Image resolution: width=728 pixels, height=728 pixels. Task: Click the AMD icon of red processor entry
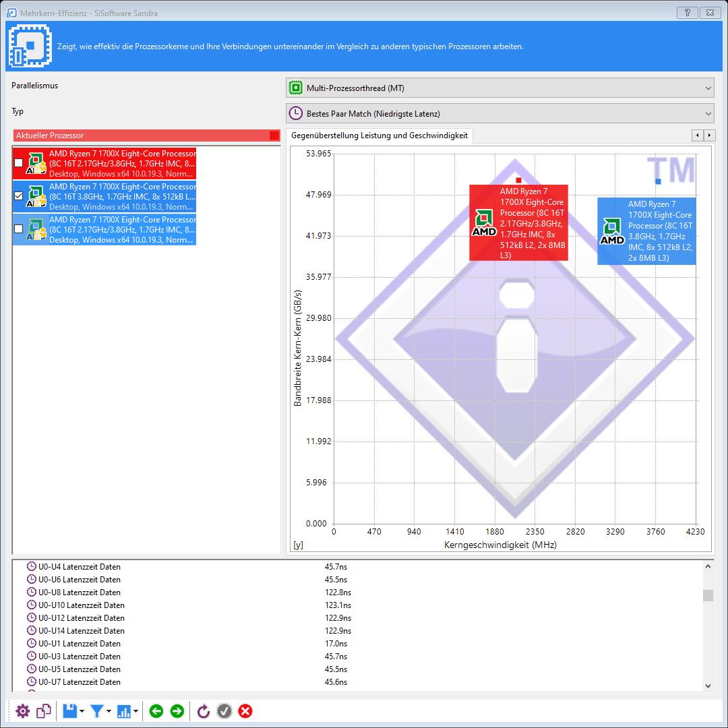coord(36,163)
